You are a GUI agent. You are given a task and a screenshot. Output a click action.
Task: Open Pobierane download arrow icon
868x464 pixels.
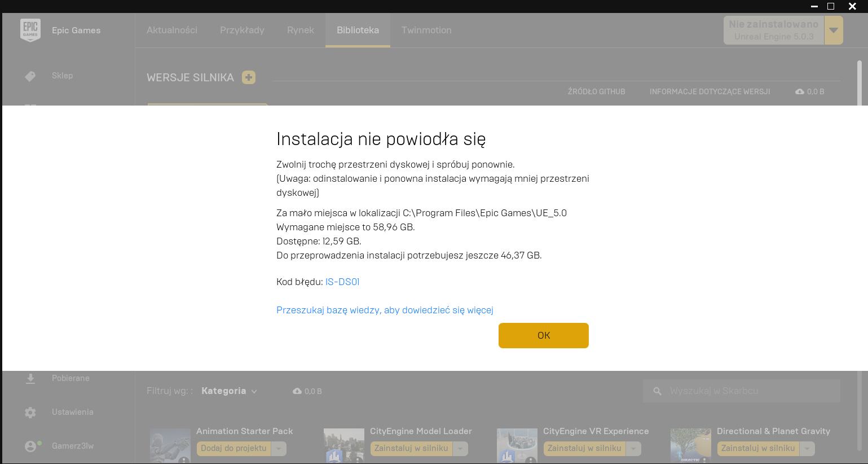point(30,378)
